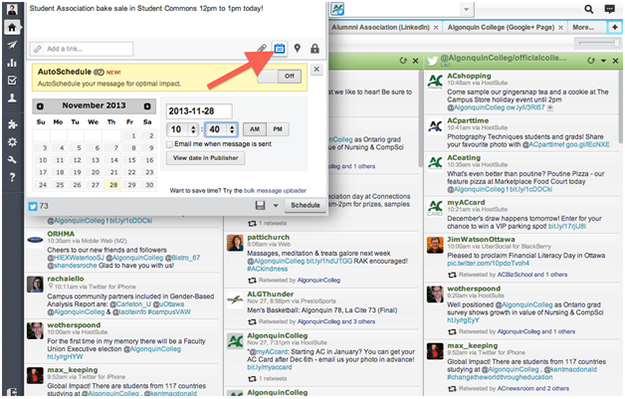Viewport: 625px width, 399px height.
Task: Check Email me when message is sent
Action: (x=169, y=144)
